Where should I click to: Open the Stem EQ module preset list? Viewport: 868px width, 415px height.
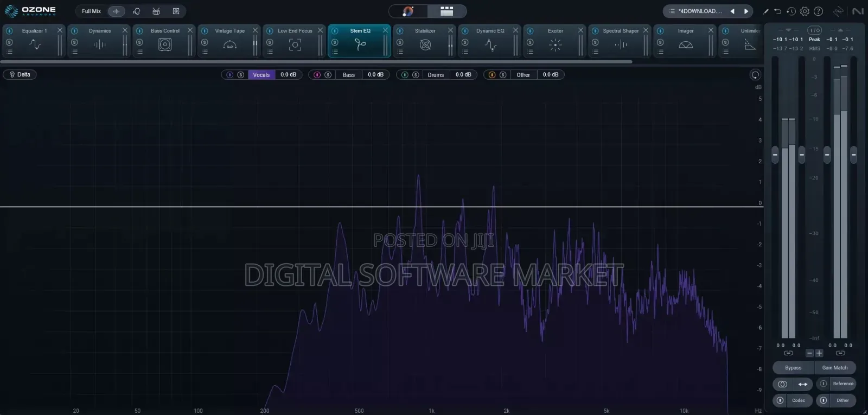pos(335,52)
